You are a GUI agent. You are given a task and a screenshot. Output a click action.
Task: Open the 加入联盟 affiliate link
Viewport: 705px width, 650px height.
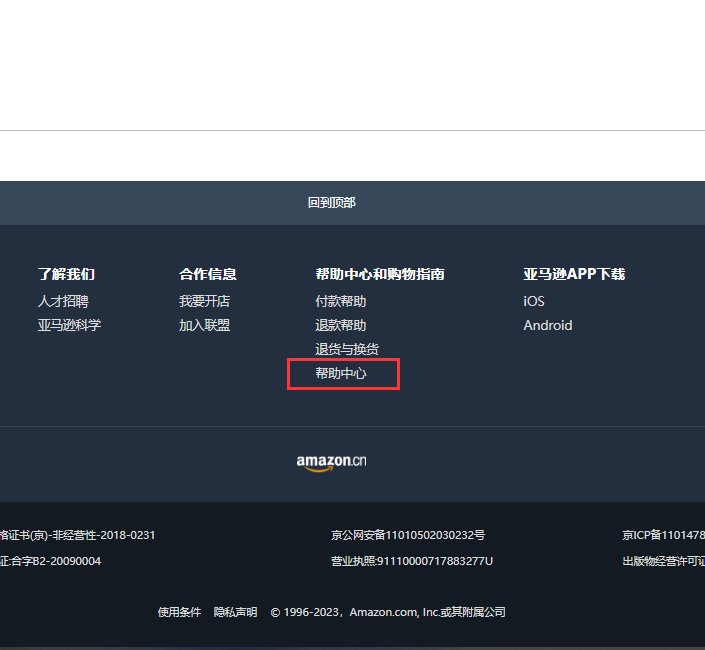(x=205, y=325)
